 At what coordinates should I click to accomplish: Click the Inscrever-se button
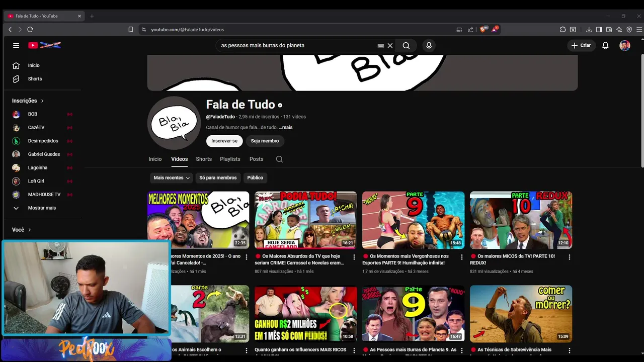224,141
